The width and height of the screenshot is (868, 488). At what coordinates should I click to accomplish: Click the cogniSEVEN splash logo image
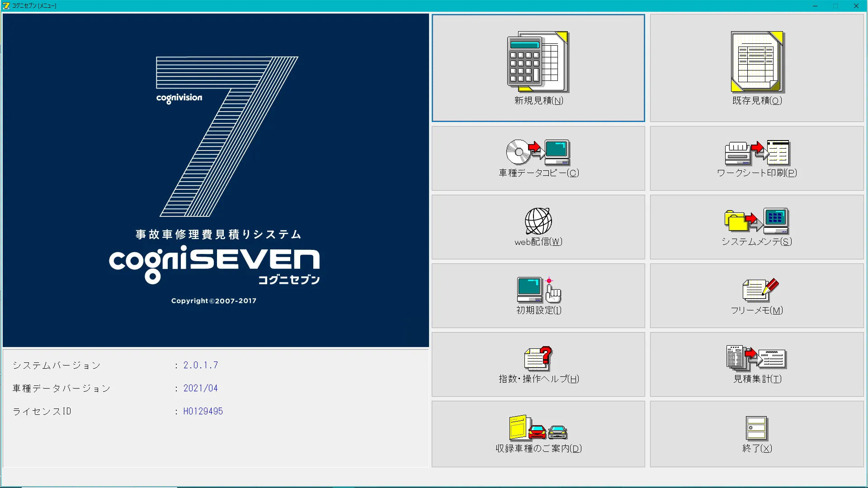tap(216, 180)
